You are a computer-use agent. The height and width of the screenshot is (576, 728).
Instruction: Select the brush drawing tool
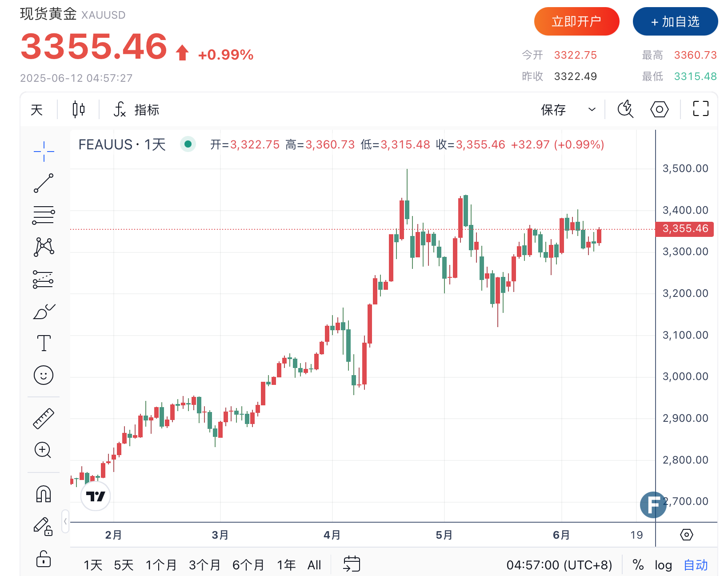click(44, 312)
